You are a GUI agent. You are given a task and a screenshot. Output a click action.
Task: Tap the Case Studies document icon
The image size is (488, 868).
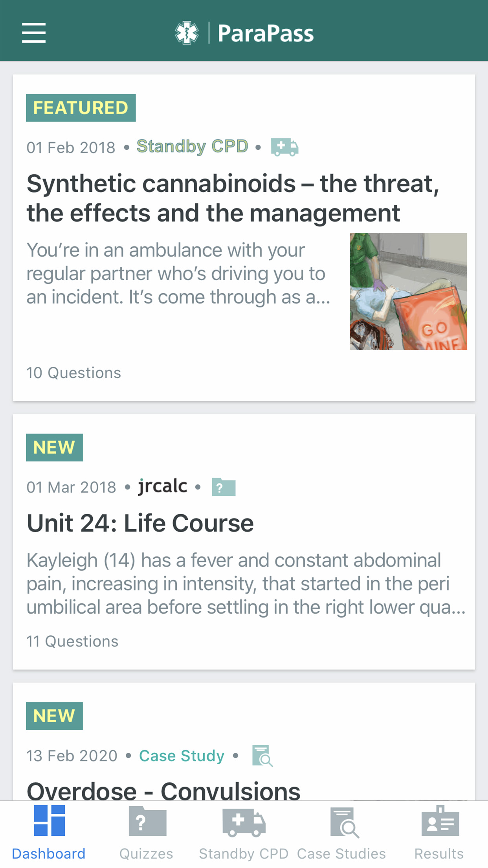(x=344, y=822)
